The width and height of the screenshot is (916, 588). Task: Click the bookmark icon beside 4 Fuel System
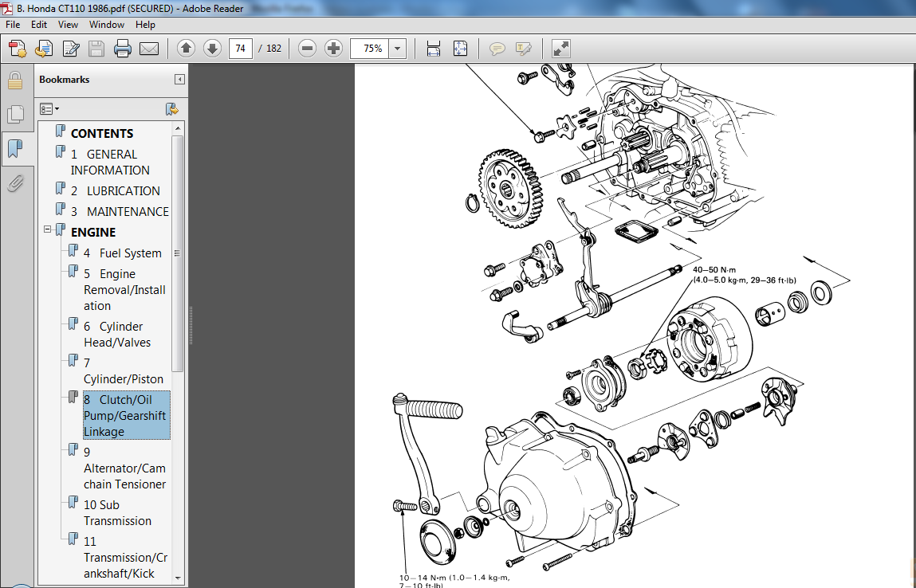pos(73,252)
